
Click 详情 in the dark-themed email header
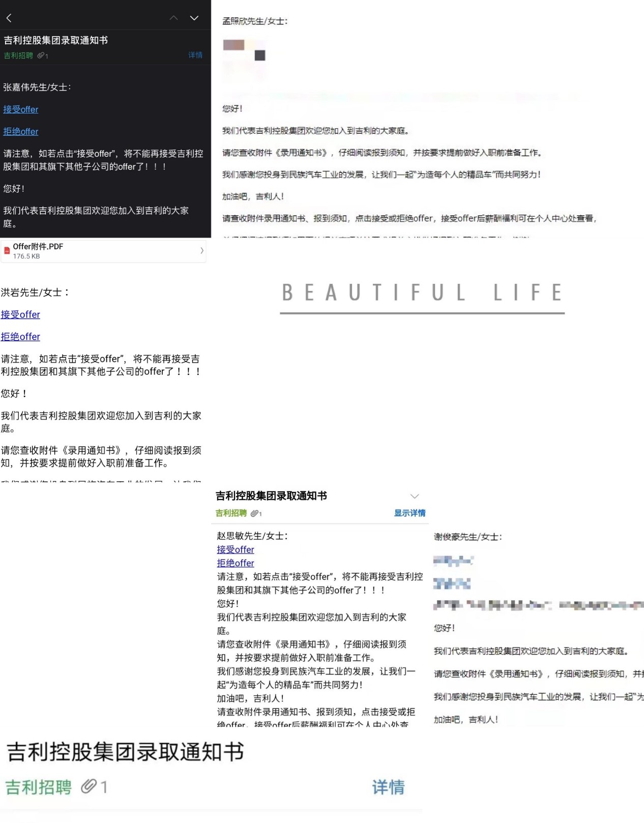195,55
